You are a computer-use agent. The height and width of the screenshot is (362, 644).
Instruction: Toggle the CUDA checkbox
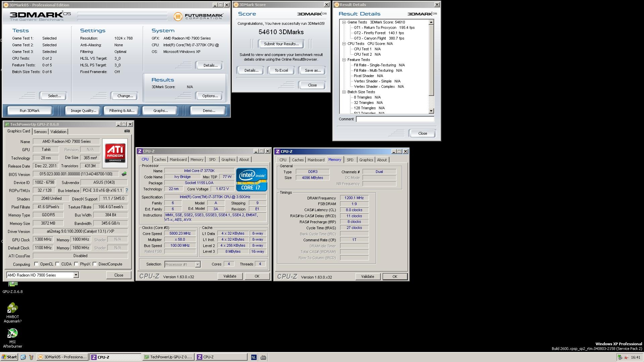(58, 264)
